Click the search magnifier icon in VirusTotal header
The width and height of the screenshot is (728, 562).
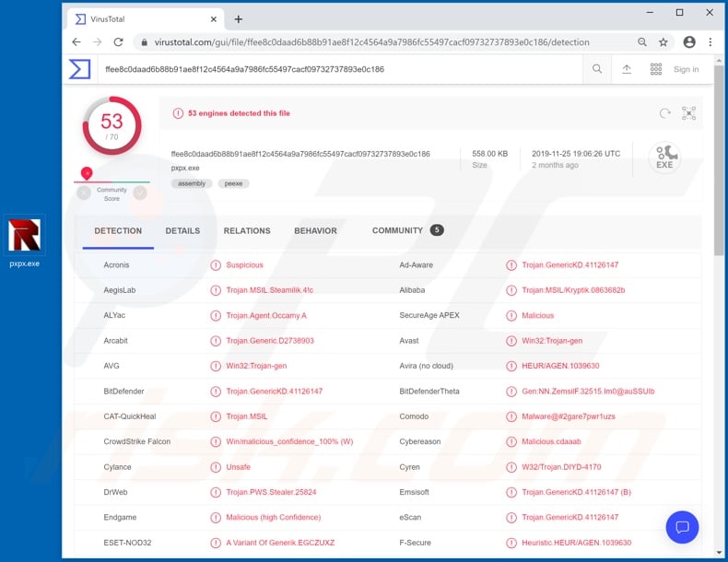(x=597, y=69)
